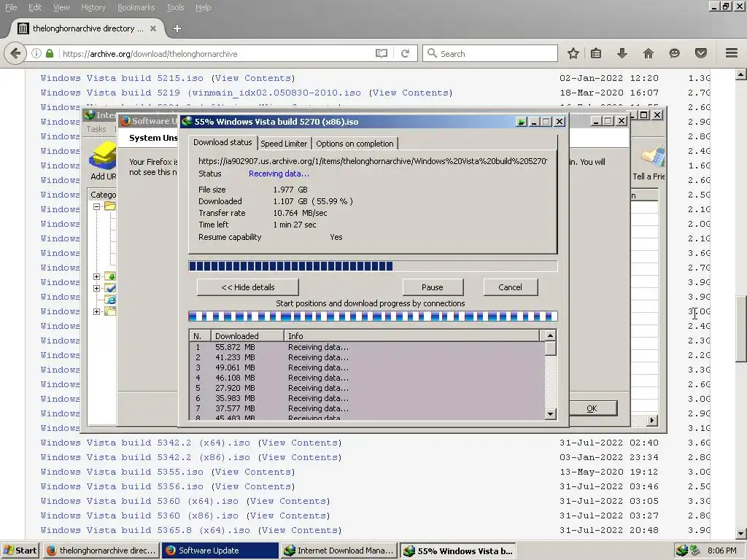The image size is (747, 560).
Task: Open site information icon in address bar
Action: pos(36,53)
